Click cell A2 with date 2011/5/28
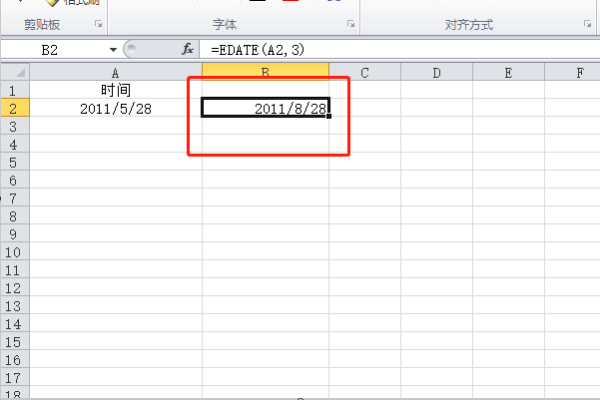Screen dimensions: 600x400 point(116,108)
